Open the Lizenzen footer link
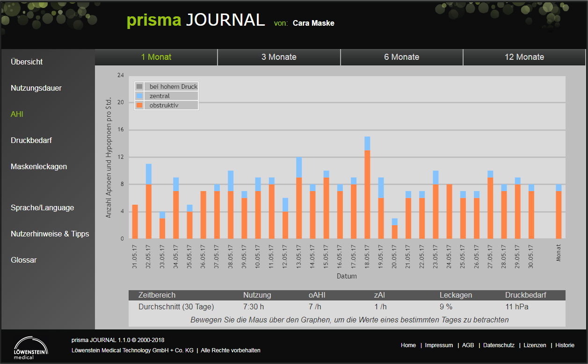 [x=535, y=345]
